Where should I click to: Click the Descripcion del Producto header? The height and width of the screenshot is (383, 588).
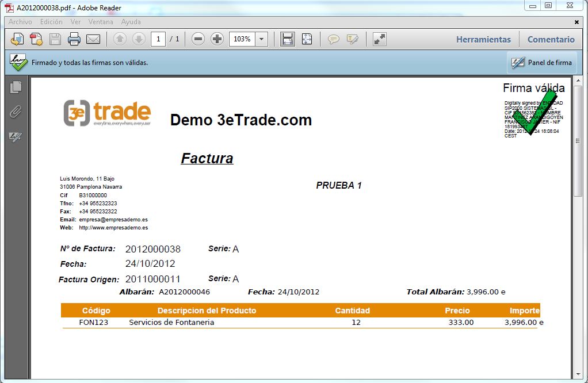pos(207,311)
